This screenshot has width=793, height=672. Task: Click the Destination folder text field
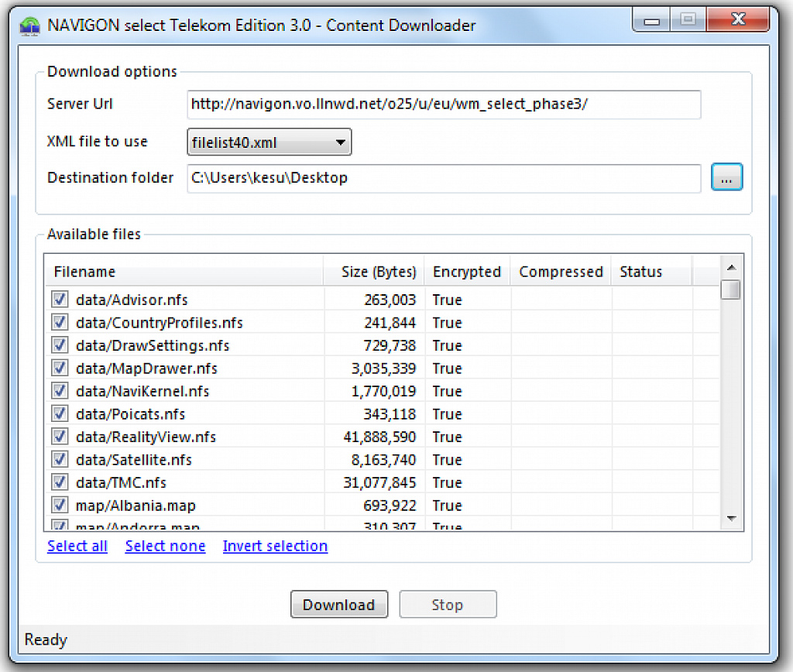(x=444, y=178)
